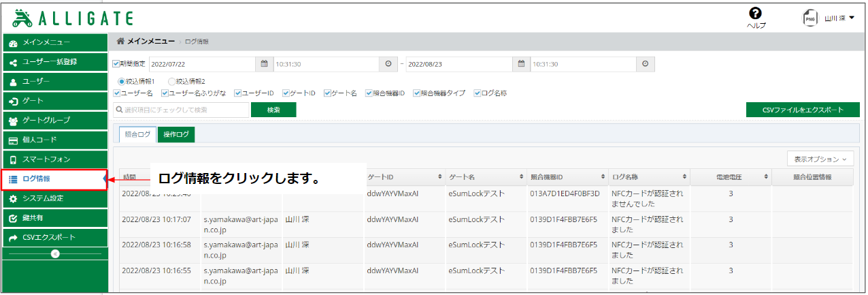868x295 pixels.
Task: Switch to the 操作ログ tab
Action: coord(176,135)
